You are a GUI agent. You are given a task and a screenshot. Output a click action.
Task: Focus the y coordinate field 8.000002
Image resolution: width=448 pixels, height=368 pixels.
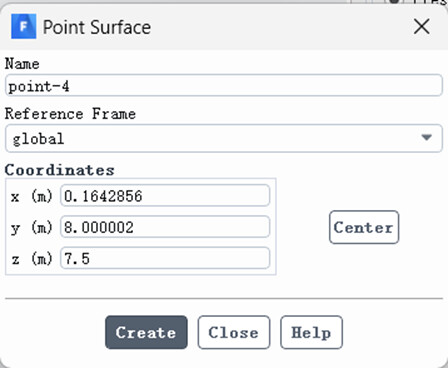coord(165,227)
